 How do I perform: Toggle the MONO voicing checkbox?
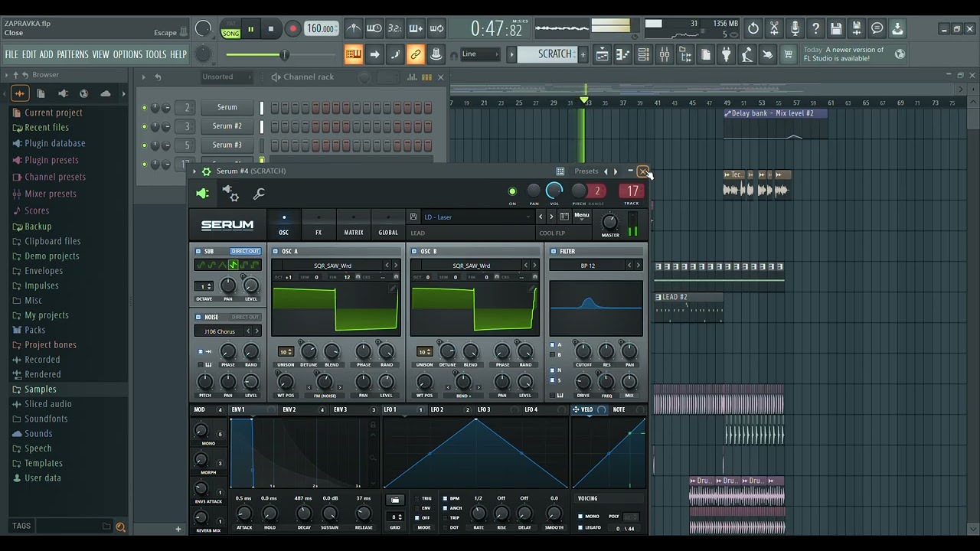[580, 517]
